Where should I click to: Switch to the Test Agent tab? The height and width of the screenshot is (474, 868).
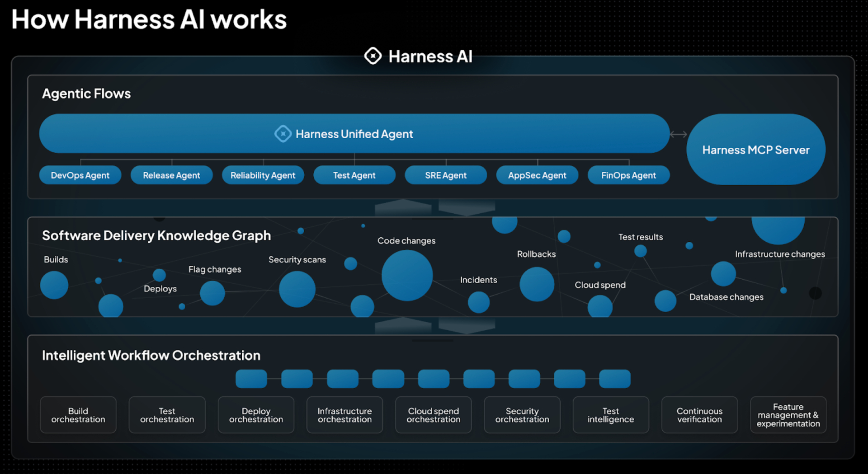point(354,175)
